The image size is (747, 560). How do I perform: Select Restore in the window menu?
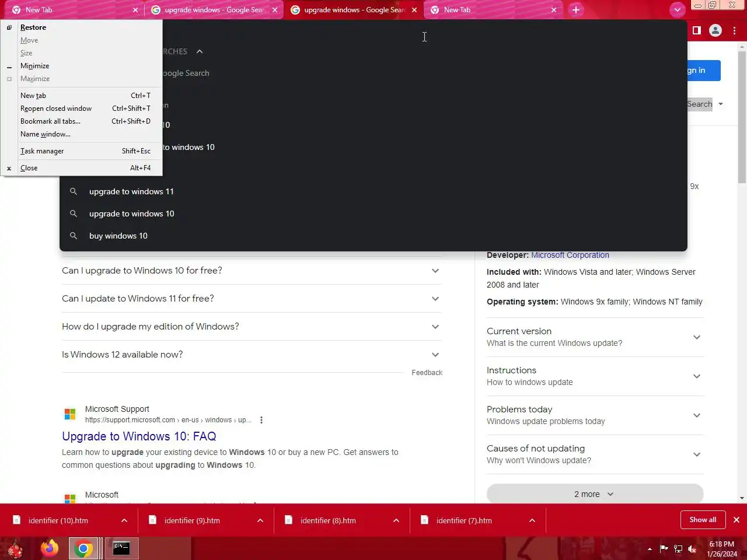pyautogui.click(x=82, y=27)
